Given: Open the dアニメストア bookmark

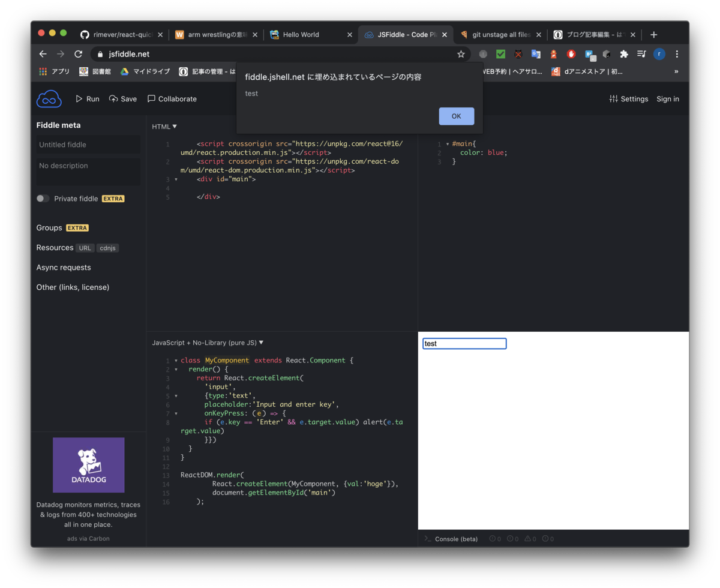Looking at the screenshot, I should point(587,71).
